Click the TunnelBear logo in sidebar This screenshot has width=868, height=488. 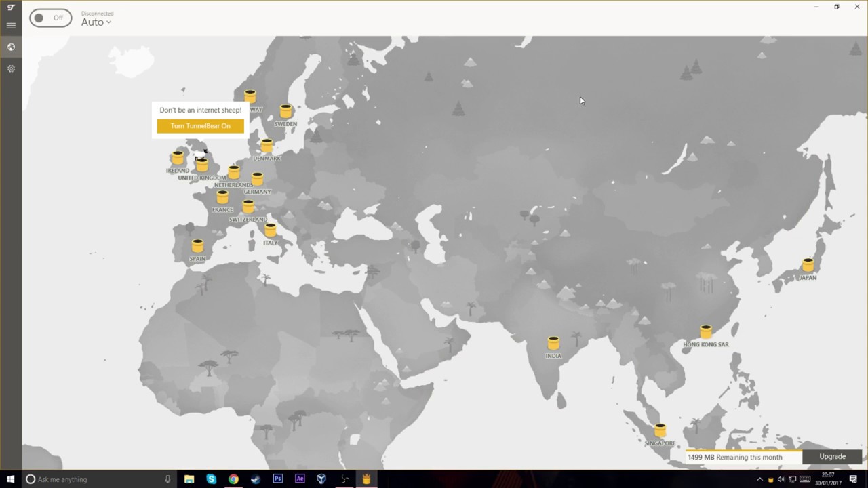11,8
